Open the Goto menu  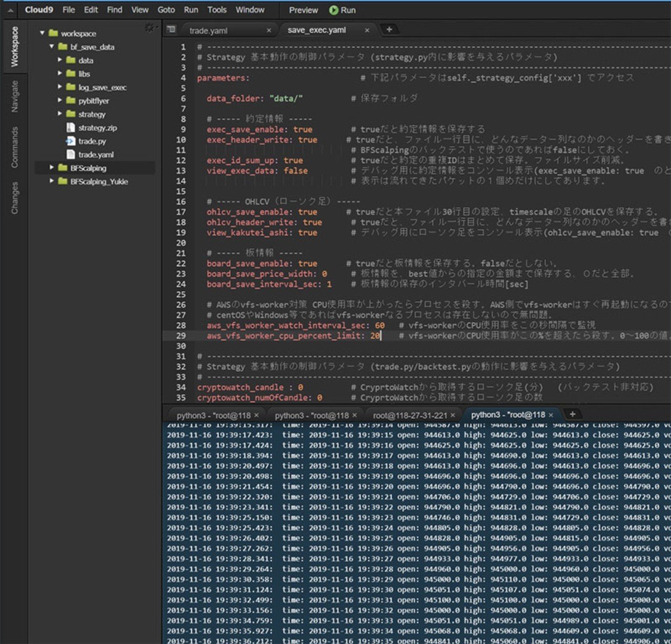point(166,10)
